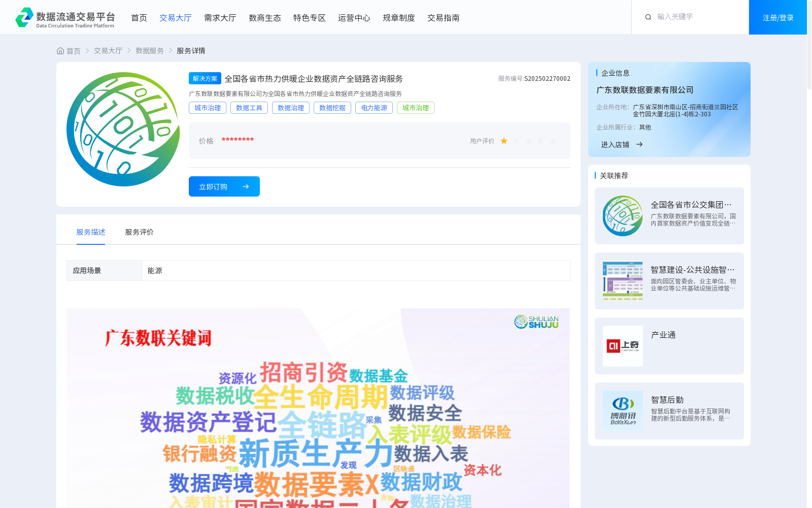The width and height of the screenshot is (812, 508).
Task: Open the 规章制度 navigation item
Action: pyautogui.click(x=399, y=18)
